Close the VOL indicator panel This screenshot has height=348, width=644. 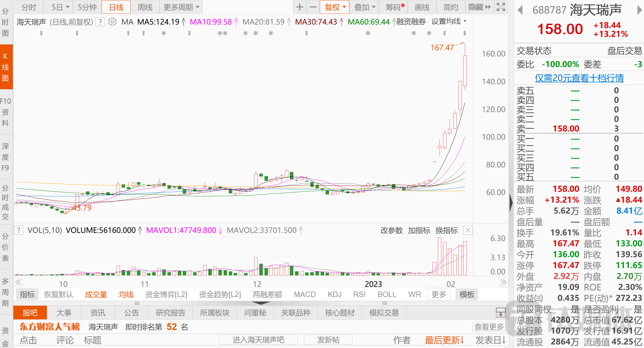468,230
